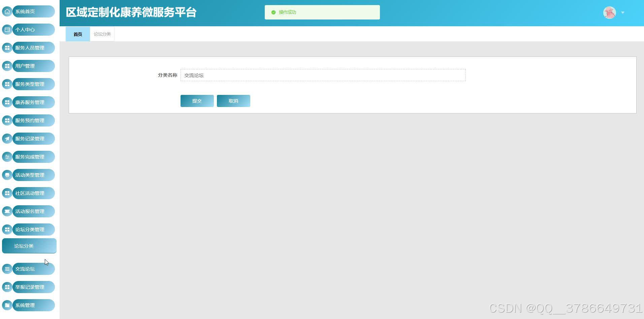Open the 系统首页 menu item
Viewport: 644px width, 319px height.
pyautogui.click(x=33, y=11)
